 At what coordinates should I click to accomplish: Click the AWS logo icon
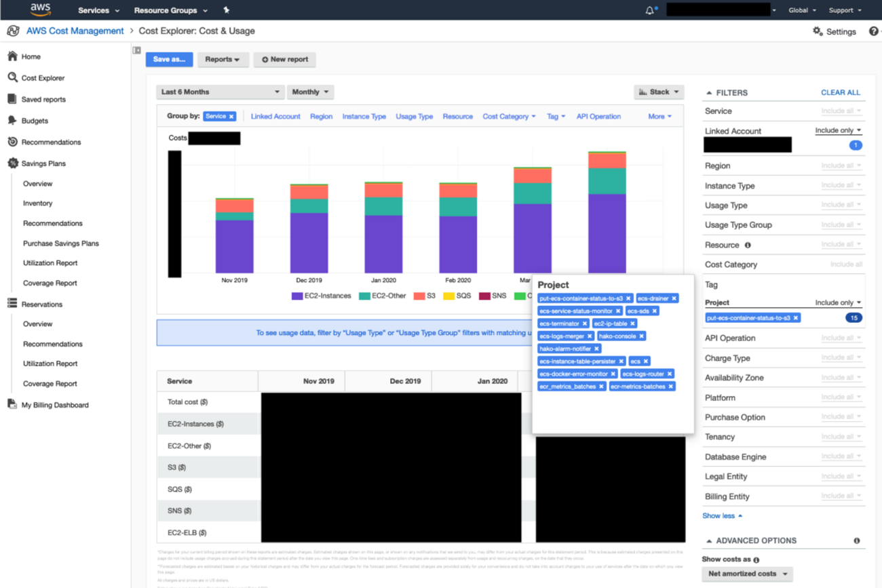(41, 9)
